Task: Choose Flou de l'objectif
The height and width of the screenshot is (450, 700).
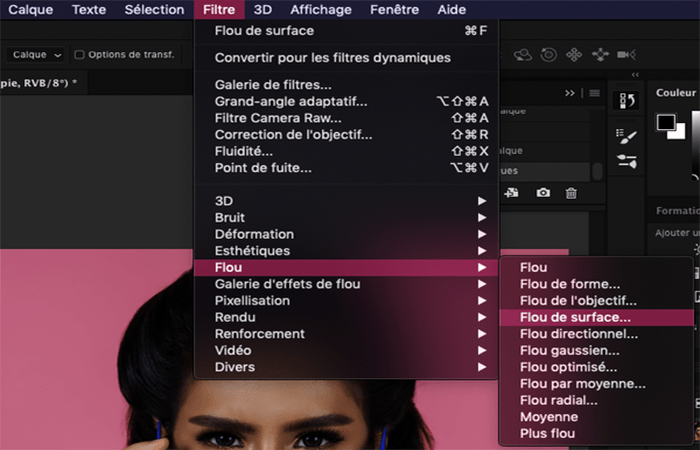Action: (596, 300)
